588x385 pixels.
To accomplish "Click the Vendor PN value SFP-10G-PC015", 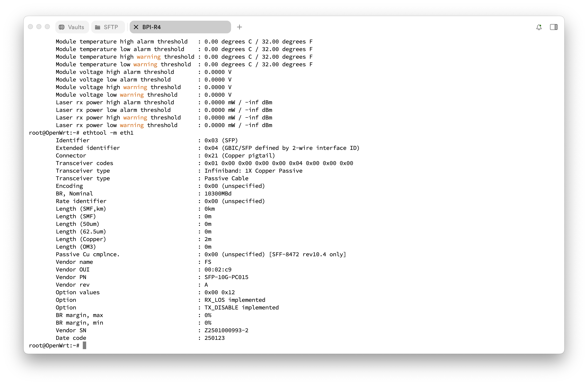I will [x=226, y=277].
